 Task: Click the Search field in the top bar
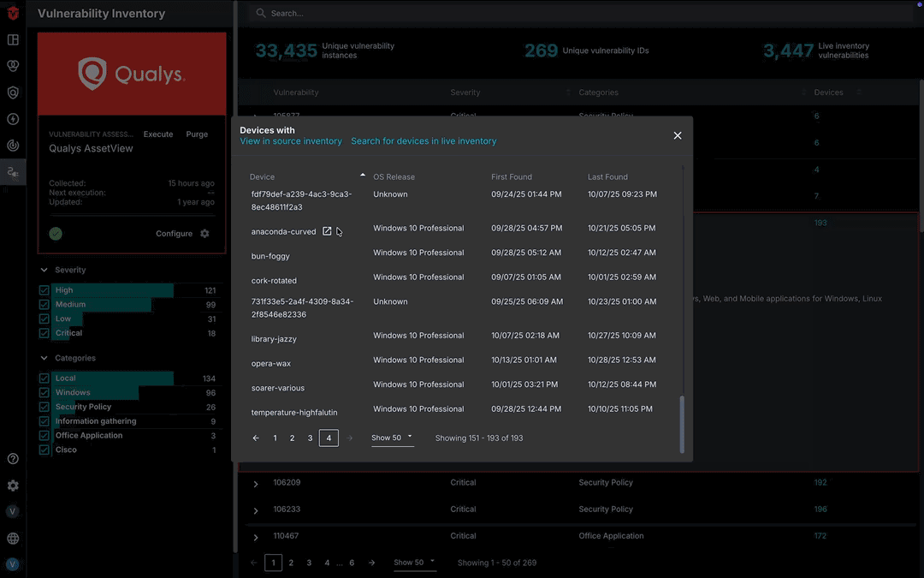click(342, 13)
